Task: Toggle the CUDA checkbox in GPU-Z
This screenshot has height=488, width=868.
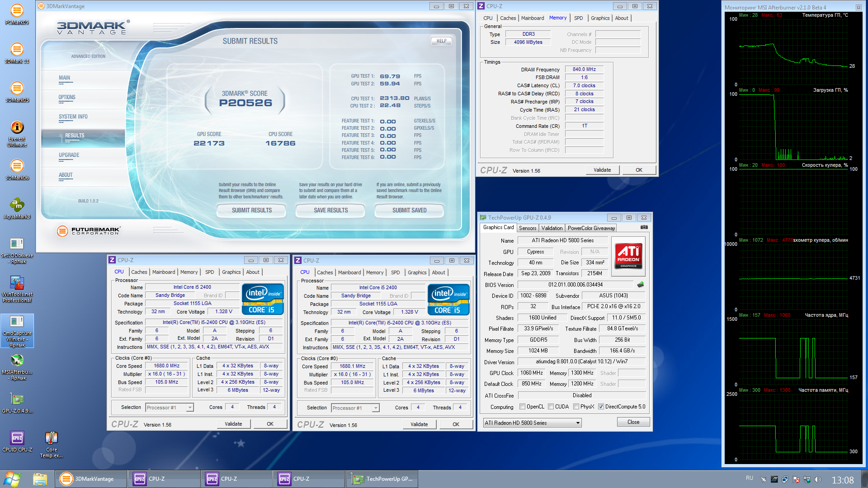Action: 551,407
